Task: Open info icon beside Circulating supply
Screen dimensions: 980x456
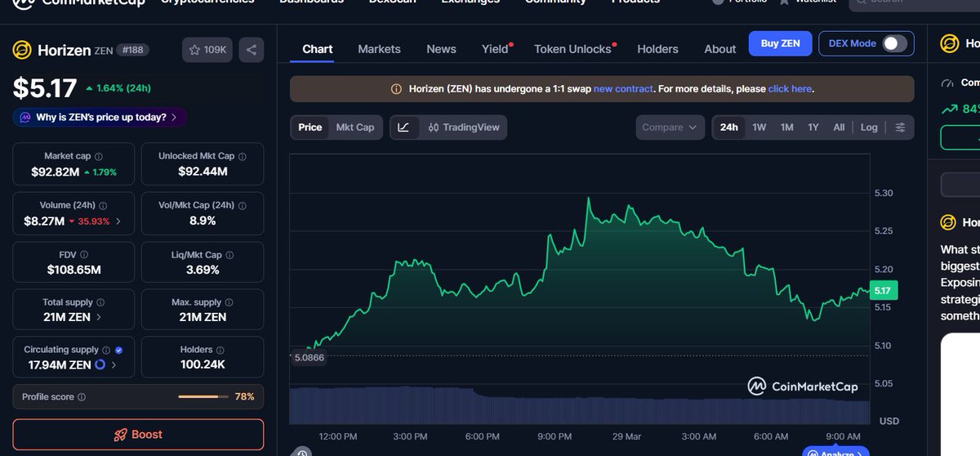Action: 106,350
